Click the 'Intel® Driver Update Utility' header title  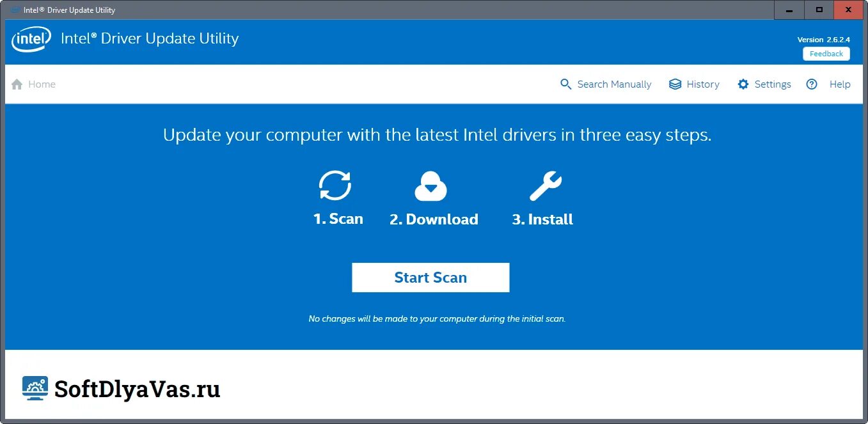(150, 38)
